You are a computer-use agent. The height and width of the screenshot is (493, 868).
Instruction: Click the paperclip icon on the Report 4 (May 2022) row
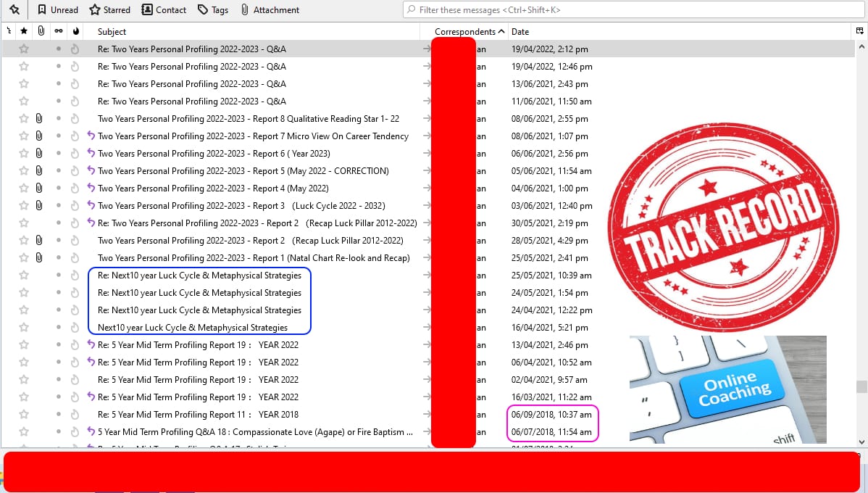point(39,188)
